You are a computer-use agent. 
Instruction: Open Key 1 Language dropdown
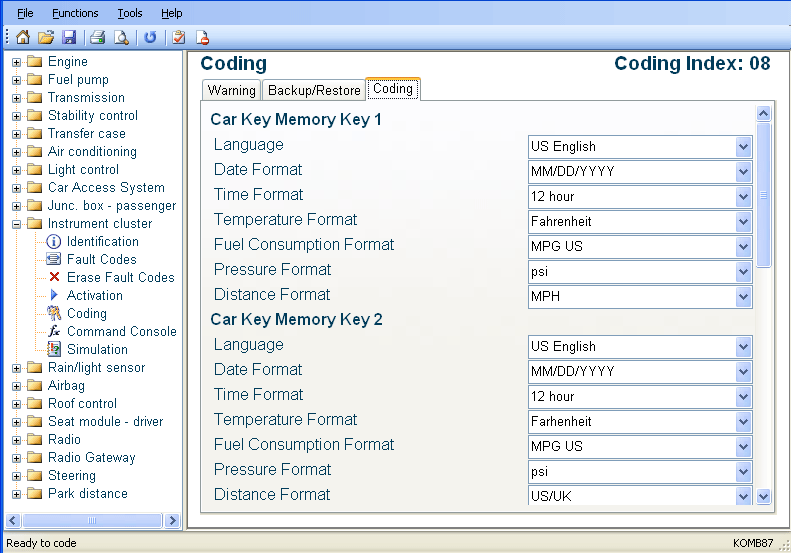tap(742, 147)
